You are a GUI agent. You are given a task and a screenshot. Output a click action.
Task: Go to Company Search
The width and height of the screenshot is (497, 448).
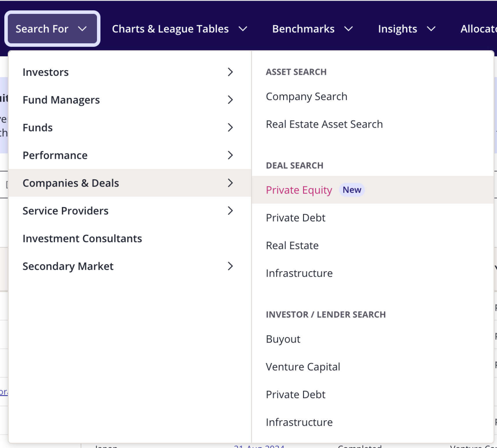coord(307,96)
